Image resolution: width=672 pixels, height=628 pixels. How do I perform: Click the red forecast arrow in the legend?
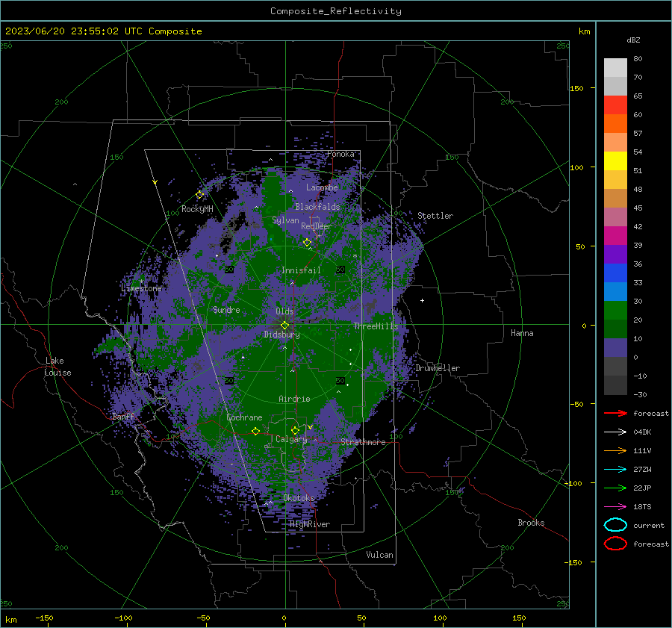click(x=615, y=413)
